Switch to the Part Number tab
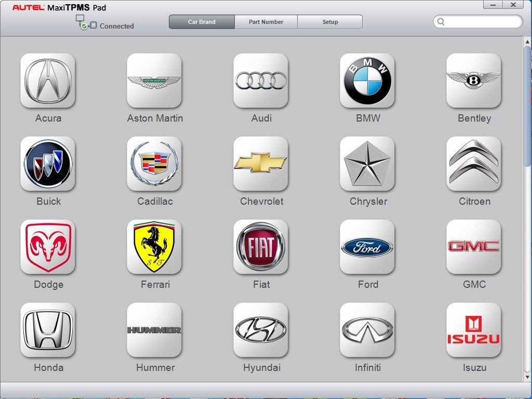 point(266,22)
